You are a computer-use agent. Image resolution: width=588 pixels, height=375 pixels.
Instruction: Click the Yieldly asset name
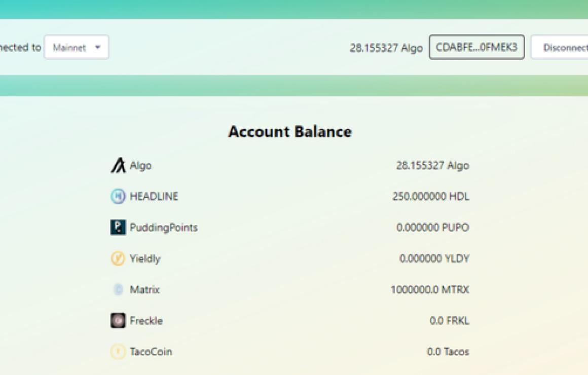[x=145, y=259]
